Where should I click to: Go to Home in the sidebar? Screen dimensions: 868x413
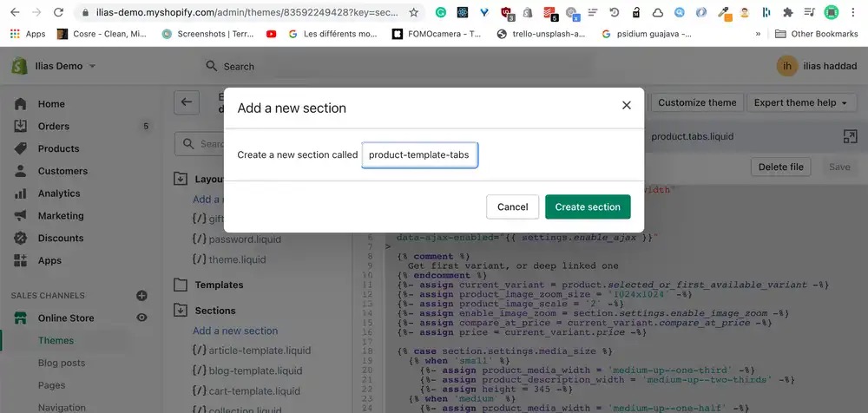coord(51,104)
